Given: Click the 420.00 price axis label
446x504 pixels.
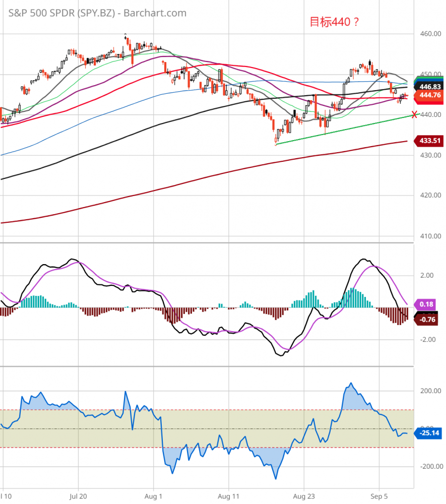Looking at the screenshot, I should [430, 196].
